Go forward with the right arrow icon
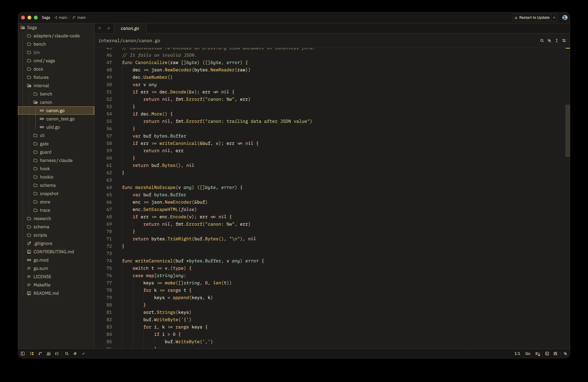Screen dimensions: 588x382 (x=108, y=28)
